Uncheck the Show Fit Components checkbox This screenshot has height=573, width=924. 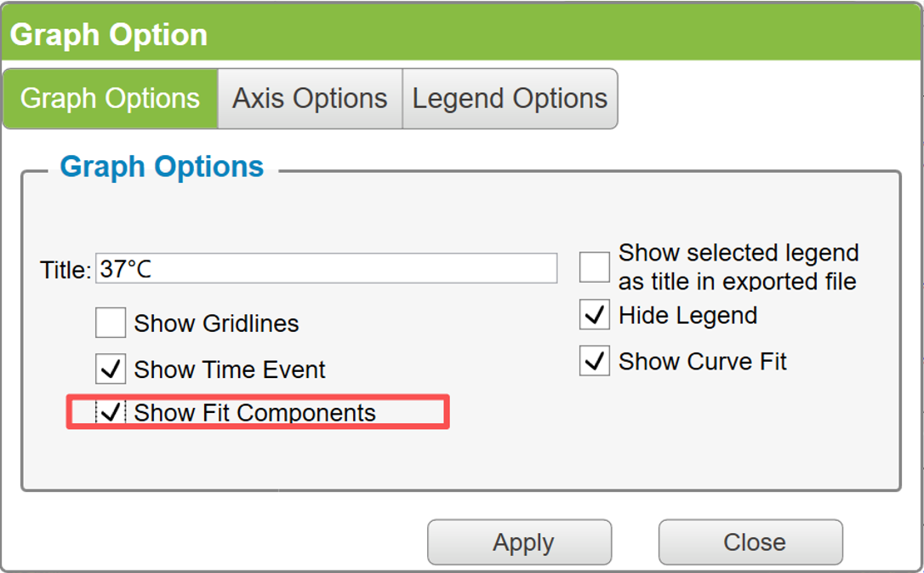pos(111,411)
